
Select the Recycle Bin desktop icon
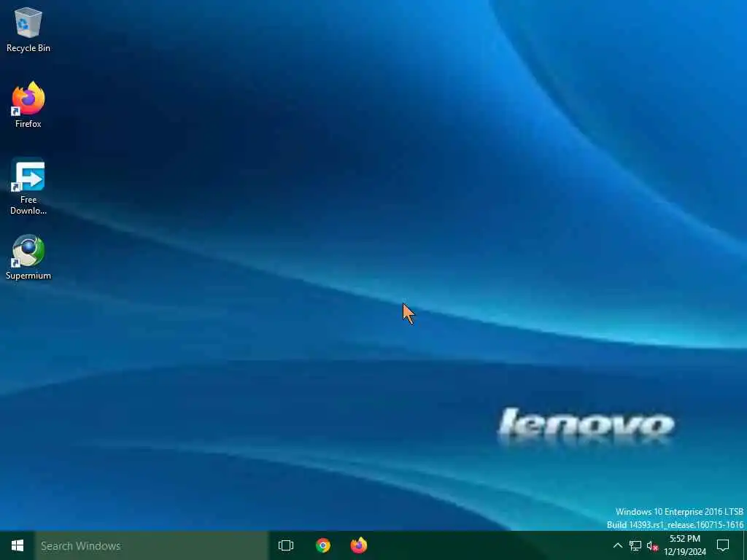coord(28,29)
